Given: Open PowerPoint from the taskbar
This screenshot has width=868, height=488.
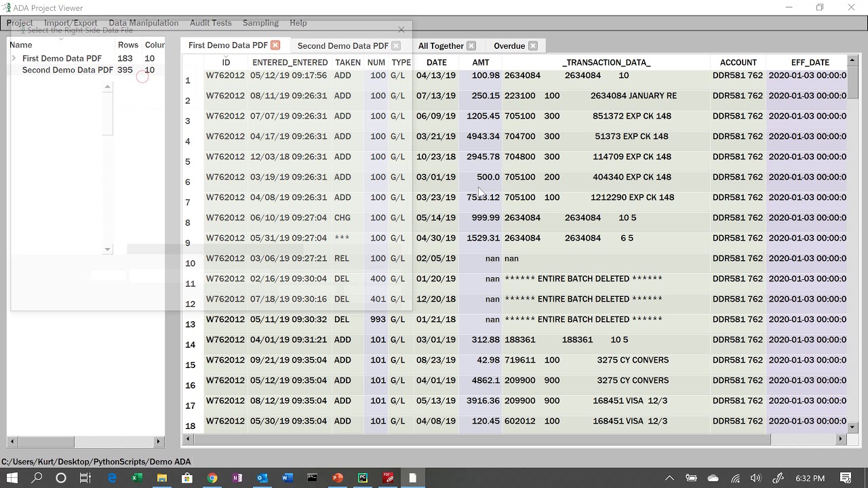Looking at the screenshot, I should [x=338, y=478].
